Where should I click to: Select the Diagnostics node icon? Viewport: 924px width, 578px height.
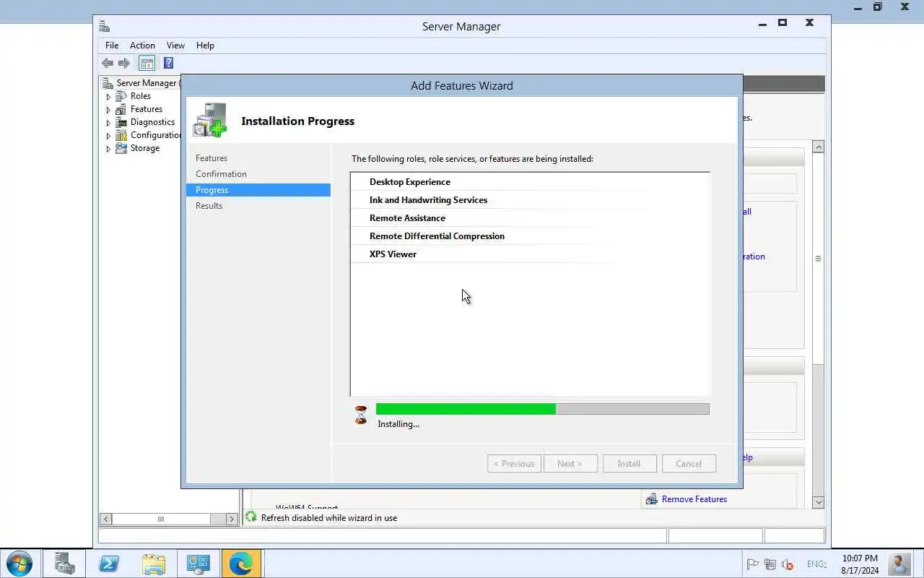(x=121, y=122)
